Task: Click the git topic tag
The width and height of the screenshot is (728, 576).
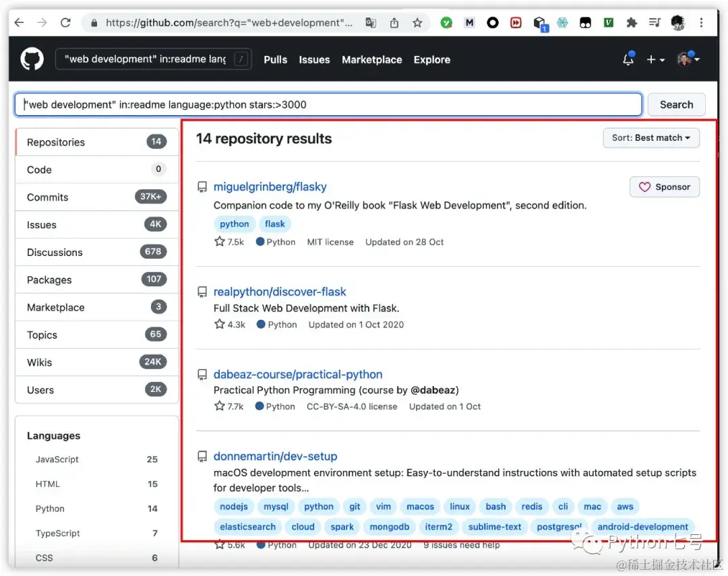Action: (x=355, y=507)
